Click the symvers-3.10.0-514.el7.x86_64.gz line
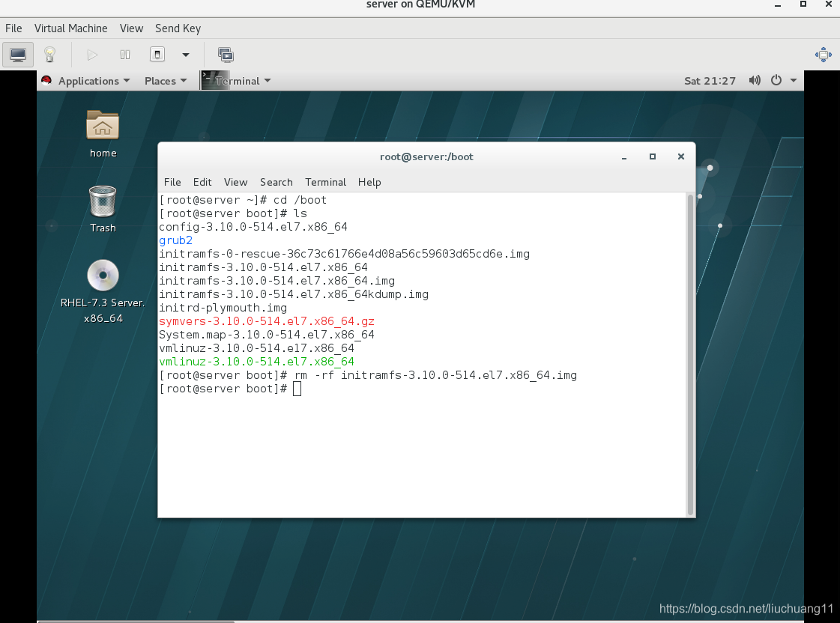 [267, 321]
